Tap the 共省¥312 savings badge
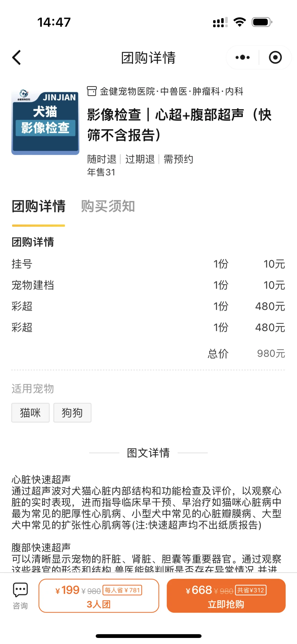This screenshot has width=297, height=644. [x=251, y=590]
